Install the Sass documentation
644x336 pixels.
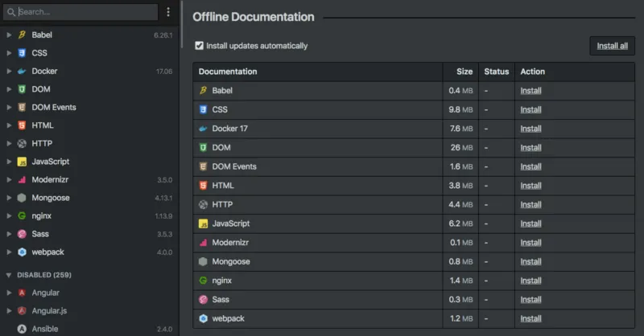[x=530, y=300]
